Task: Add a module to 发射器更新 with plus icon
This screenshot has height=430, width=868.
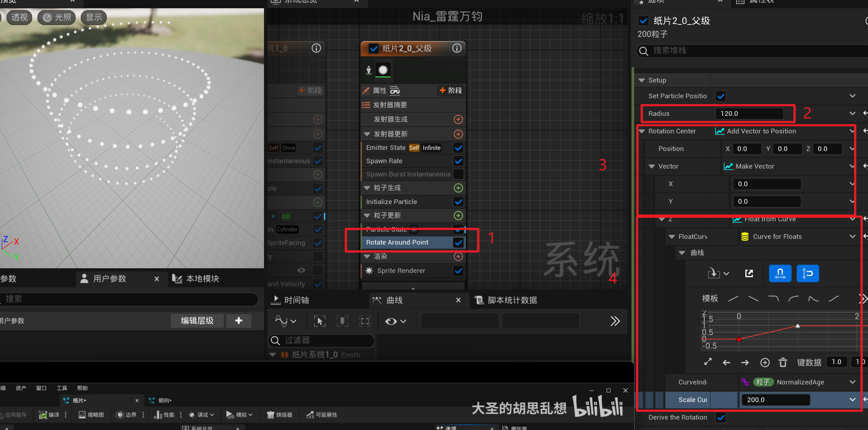Action: [458, 134]
